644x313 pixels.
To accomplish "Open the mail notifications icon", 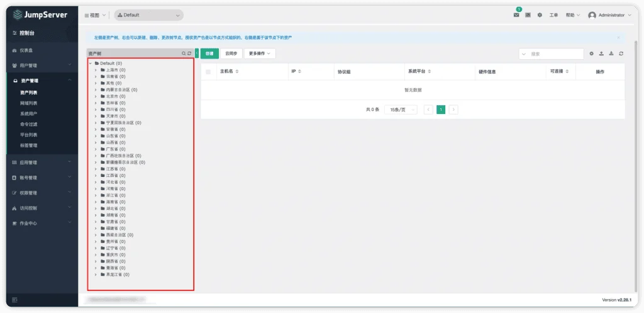I will pos(516,15).
